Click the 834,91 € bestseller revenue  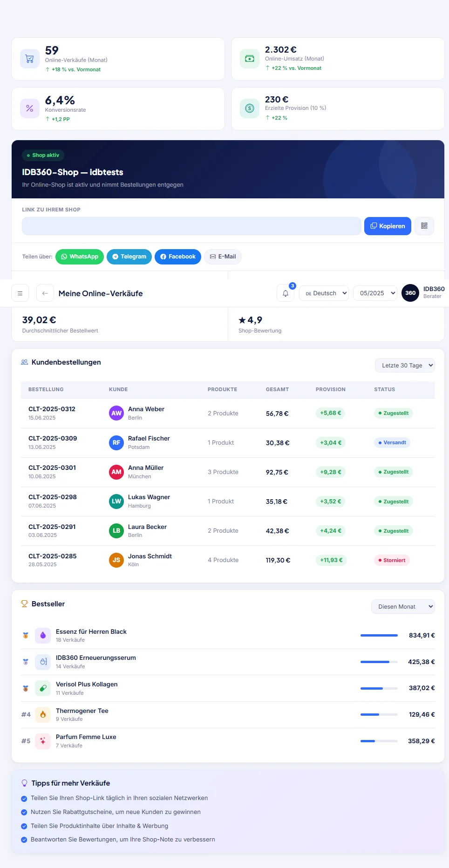click(x=422, y=635)
